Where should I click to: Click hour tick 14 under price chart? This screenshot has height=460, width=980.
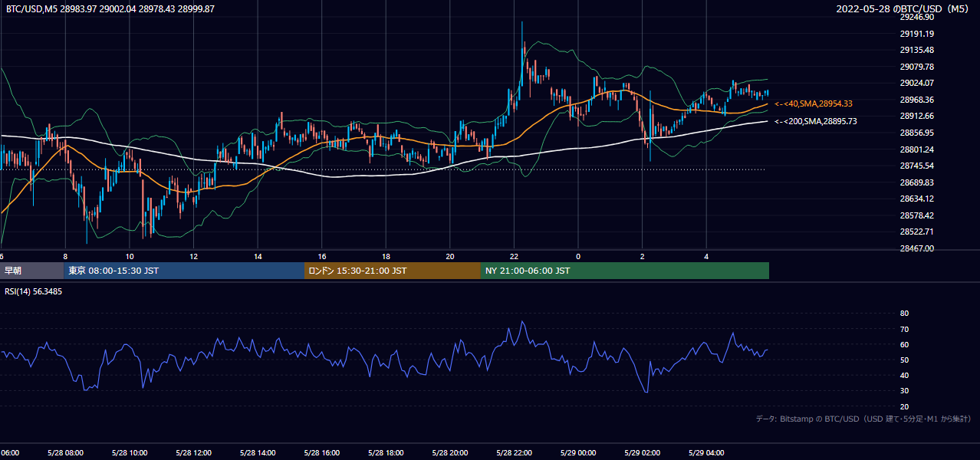[258, 256]
